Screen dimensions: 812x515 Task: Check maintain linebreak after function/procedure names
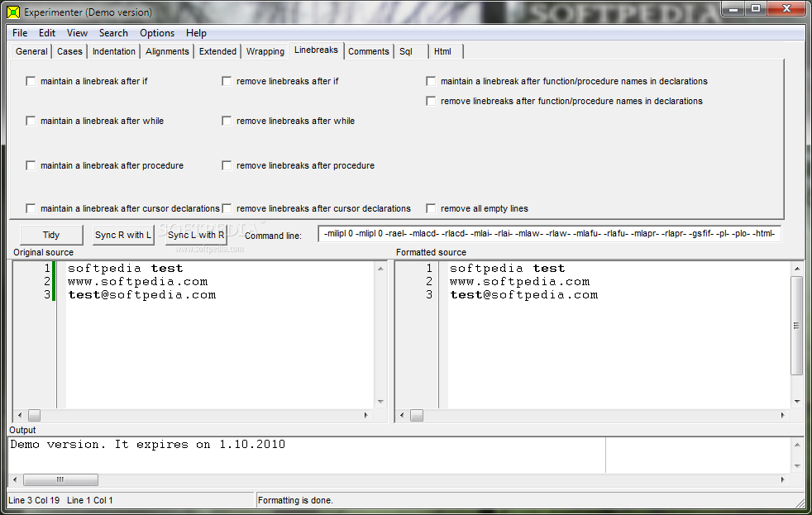pos(430,81)
